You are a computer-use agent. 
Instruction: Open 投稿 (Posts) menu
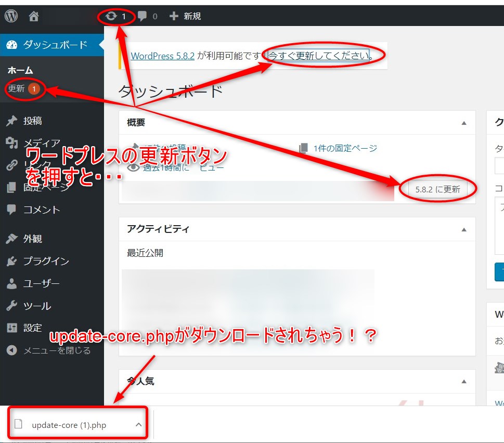pos(33,121)
